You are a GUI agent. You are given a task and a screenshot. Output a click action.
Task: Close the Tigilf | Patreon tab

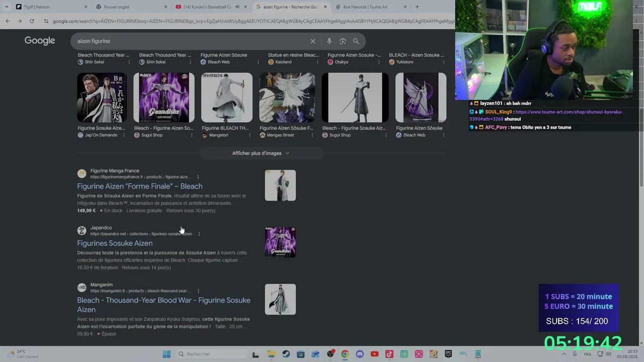pos(86,7)
